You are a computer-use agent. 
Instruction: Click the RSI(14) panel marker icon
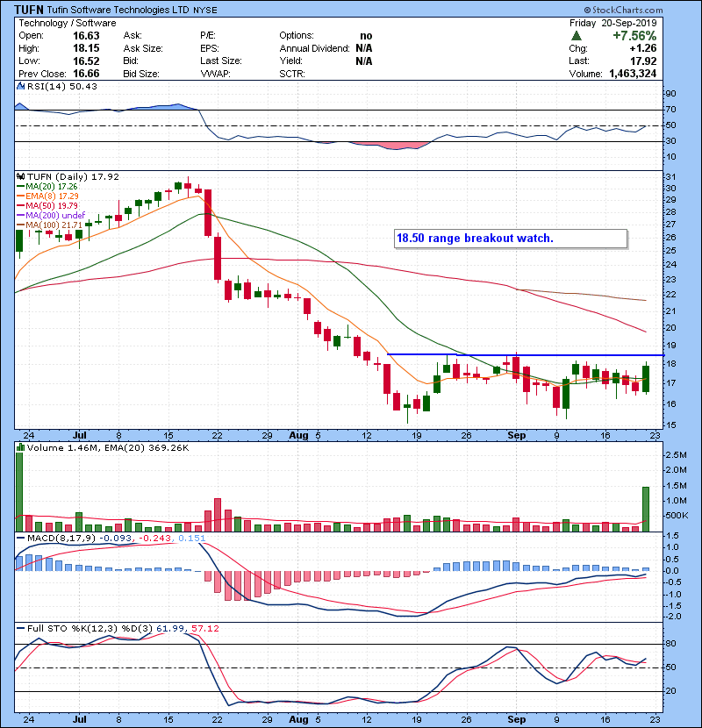(18, 86)
